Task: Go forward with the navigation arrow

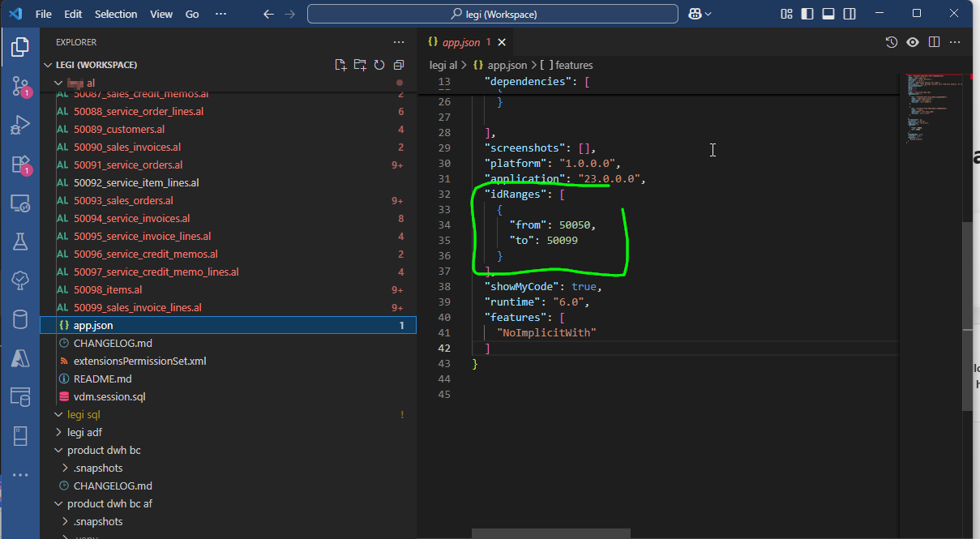Action: click(x=290, y=14)
